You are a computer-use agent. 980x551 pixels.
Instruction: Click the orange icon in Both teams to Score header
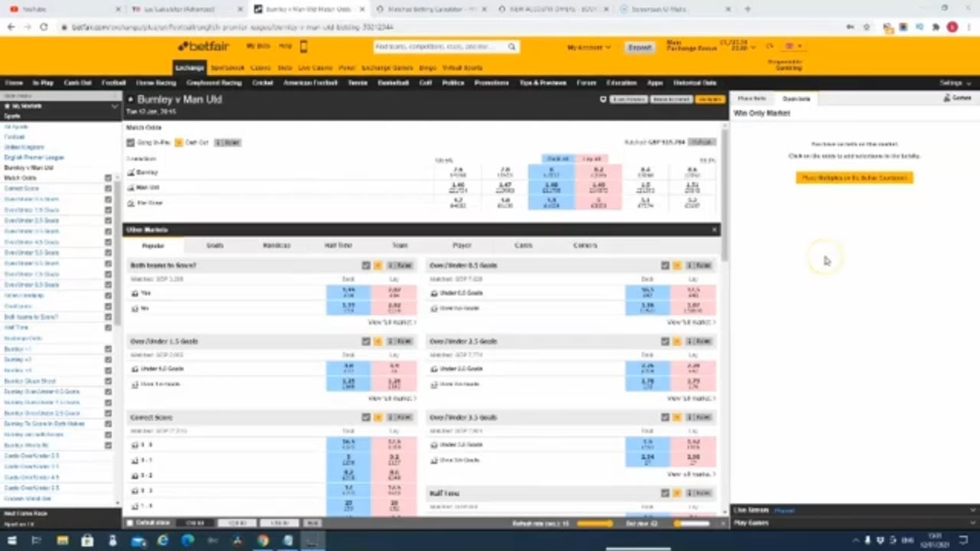coord(377,266)
